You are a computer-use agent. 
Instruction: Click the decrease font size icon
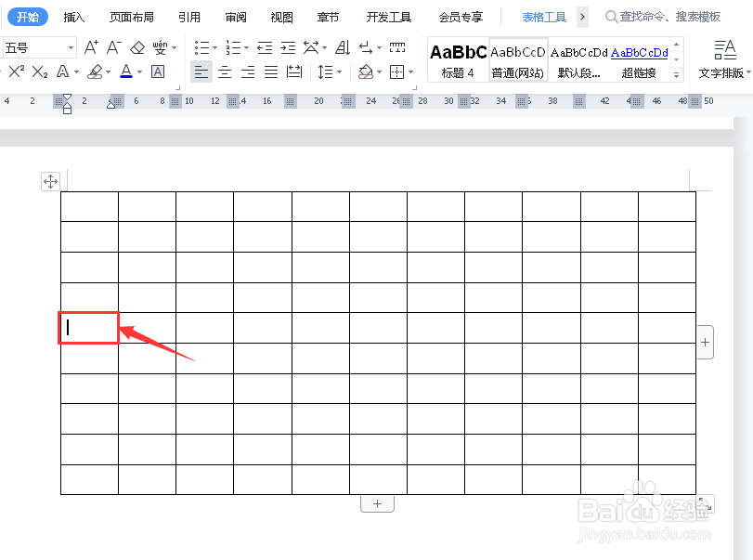(x=113, y=47)
